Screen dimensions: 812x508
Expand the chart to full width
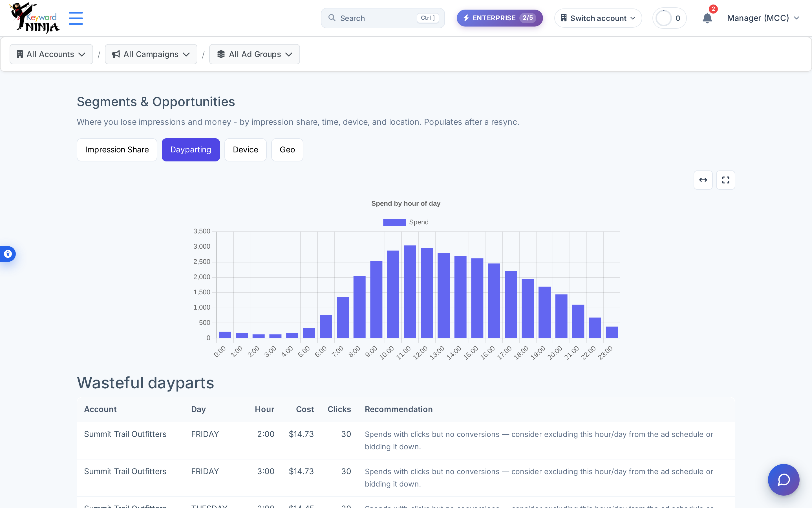703,180
